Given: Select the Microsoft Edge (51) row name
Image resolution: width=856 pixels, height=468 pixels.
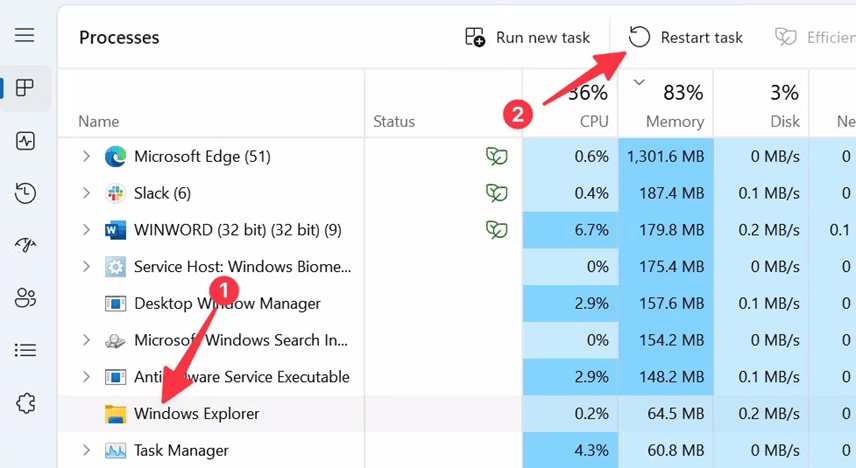Looking at the screenshot, I should coord(203,157).
